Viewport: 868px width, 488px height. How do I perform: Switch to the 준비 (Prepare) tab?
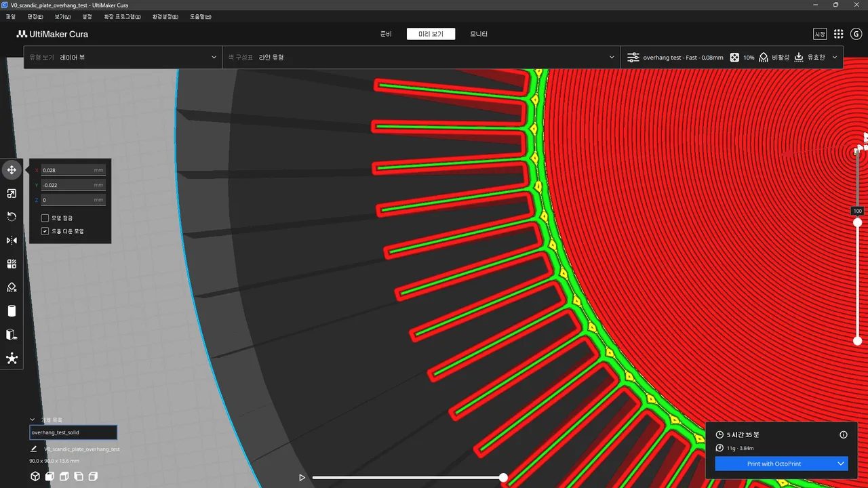[x=386, y=34]
